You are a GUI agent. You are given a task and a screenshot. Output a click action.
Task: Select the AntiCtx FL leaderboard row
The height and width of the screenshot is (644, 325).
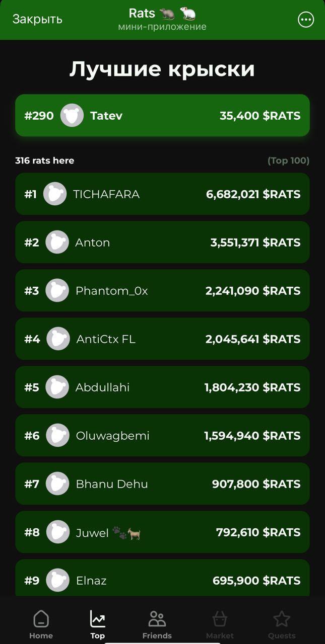pos(162,339)
